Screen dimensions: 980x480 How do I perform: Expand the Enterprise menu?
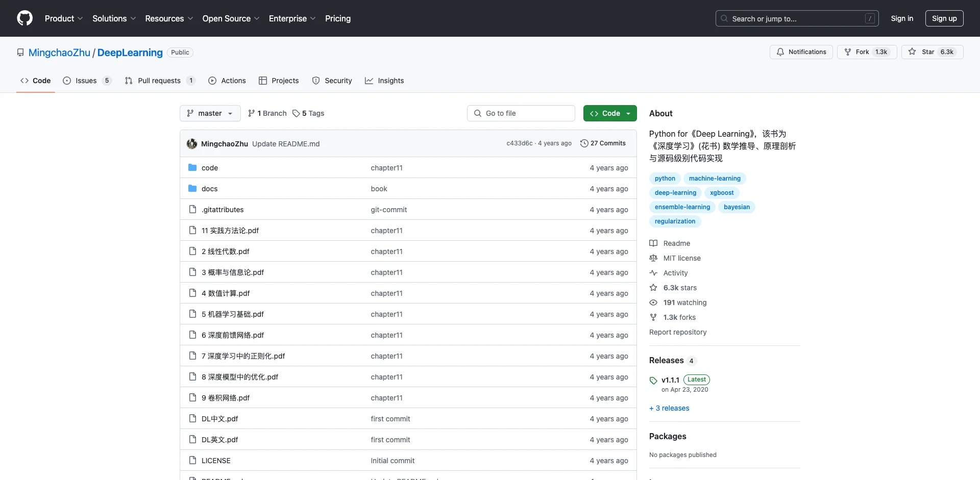292,18
